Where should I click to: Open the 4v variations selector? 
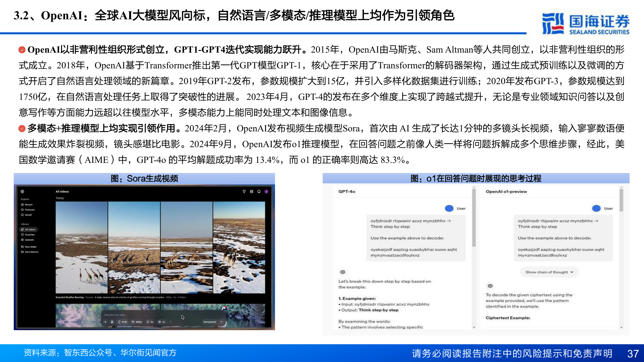[x=162, y=322]
